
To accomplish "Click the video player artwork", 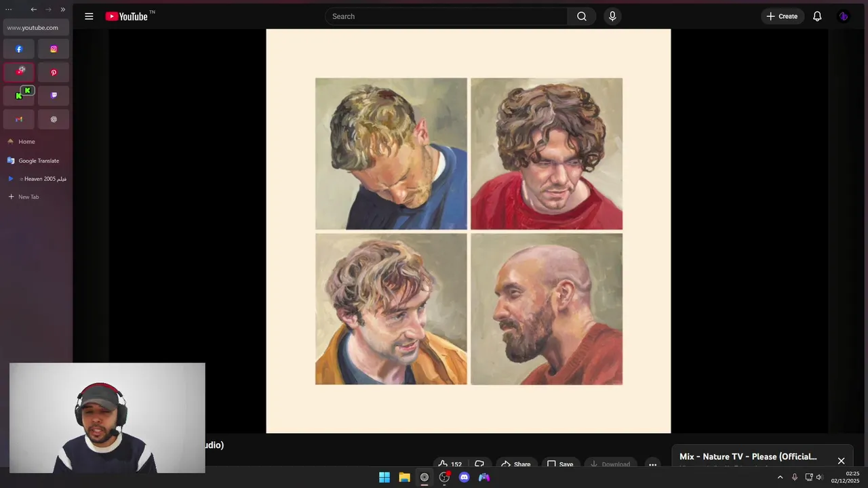I will (x=469, y=231).
